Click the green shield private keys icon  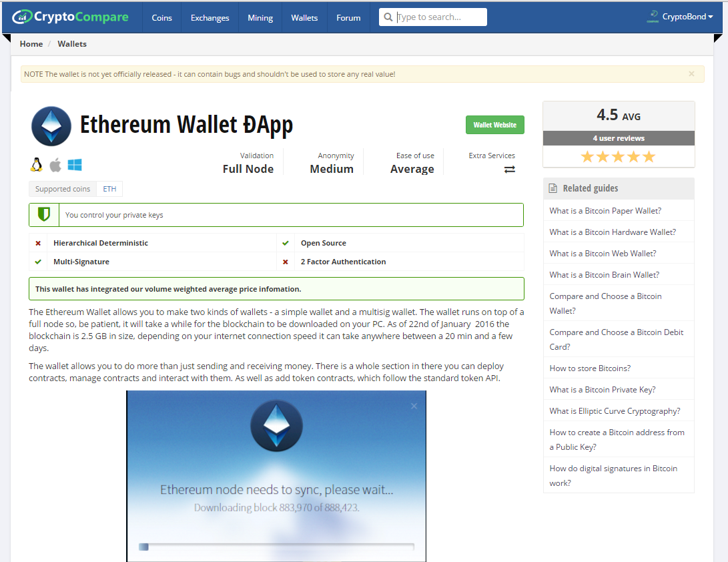(x=43, y=214)
